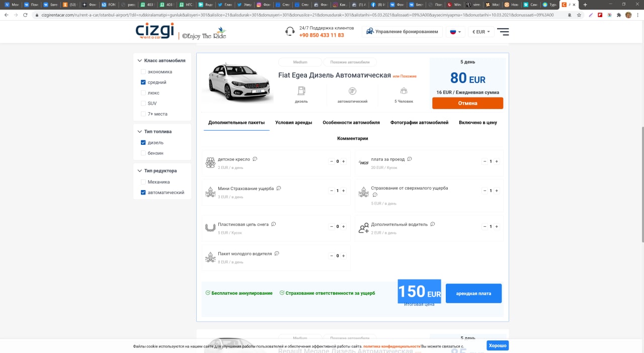
Task: Open the EUR currency dropdown
Action: (x=481, y=32)
